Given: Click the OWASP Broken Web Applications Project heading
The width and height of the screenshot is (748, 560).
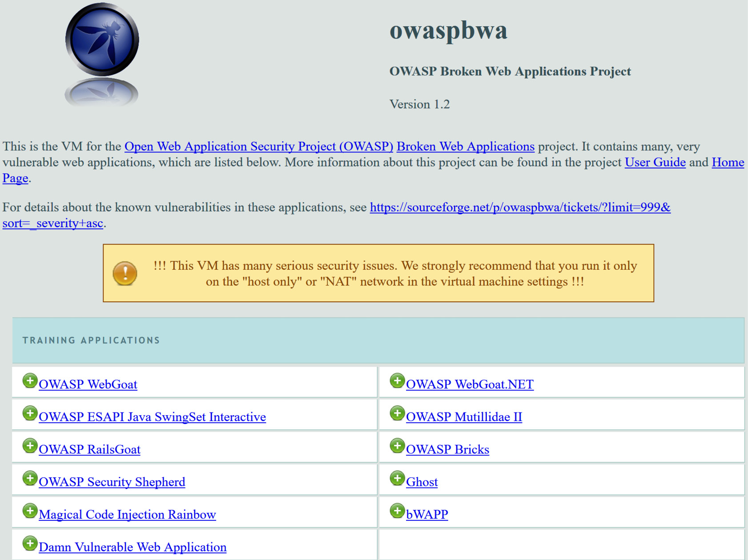Looking at the screenshot, I should pos(510,72).
